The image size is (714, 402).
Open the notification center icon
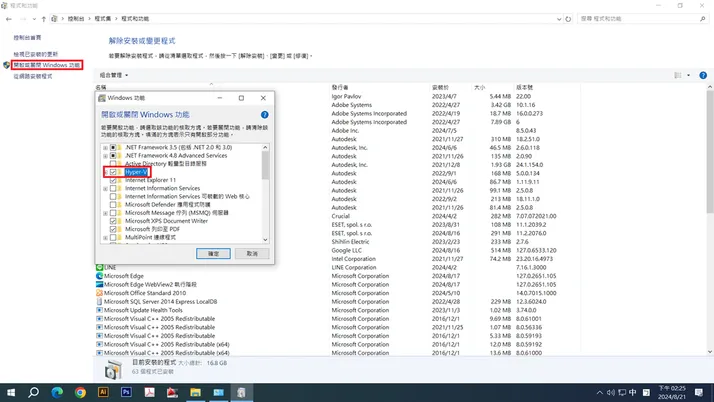(699, 392)
